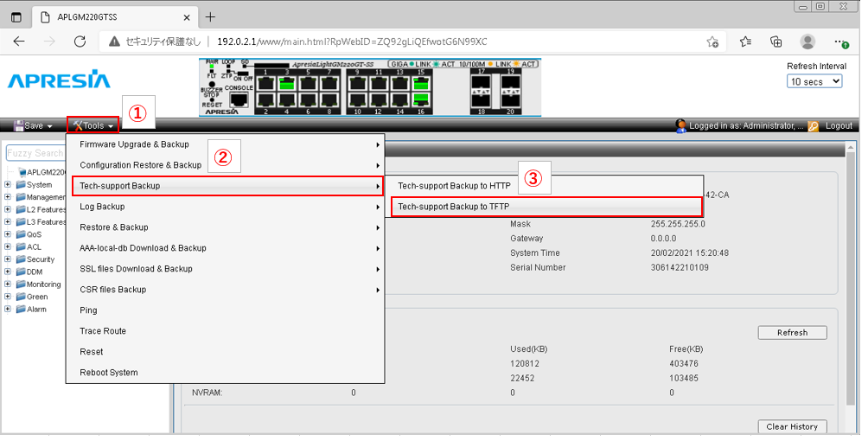Select the System folder in the tree
The width and height of the screenshot is (868, 441).
click(x=34, y=185)
